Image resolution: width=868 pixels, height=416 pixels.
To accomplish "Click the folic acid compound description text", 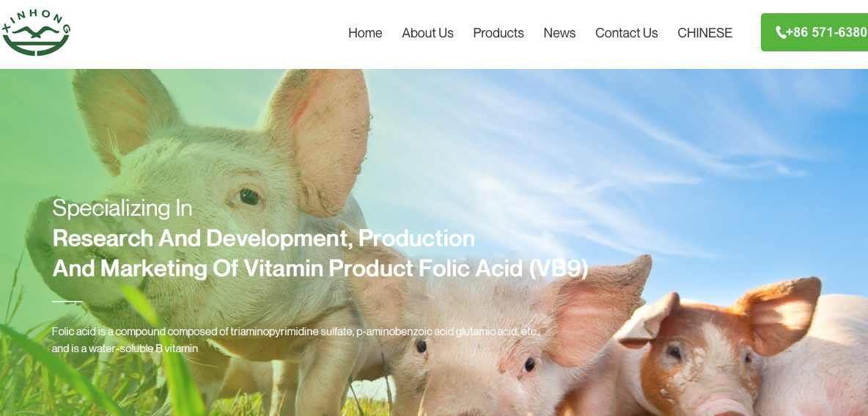I will [295, 332].
